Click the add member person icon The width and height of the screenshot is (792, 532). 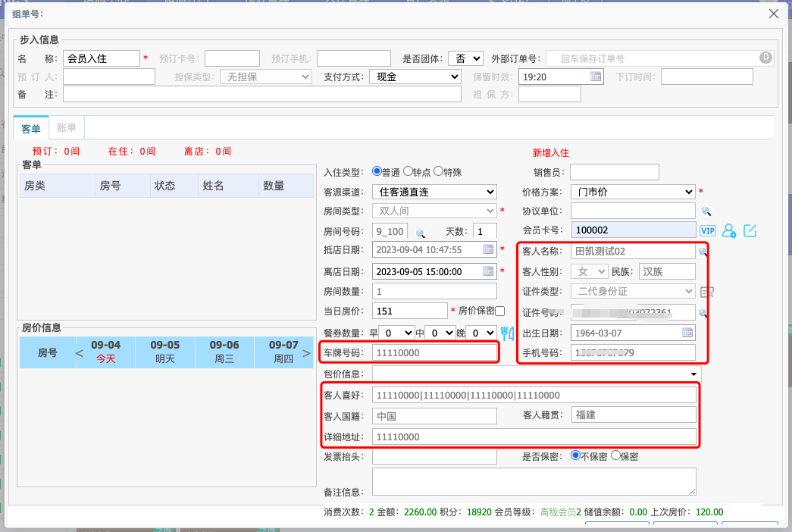tap(729, 231)
